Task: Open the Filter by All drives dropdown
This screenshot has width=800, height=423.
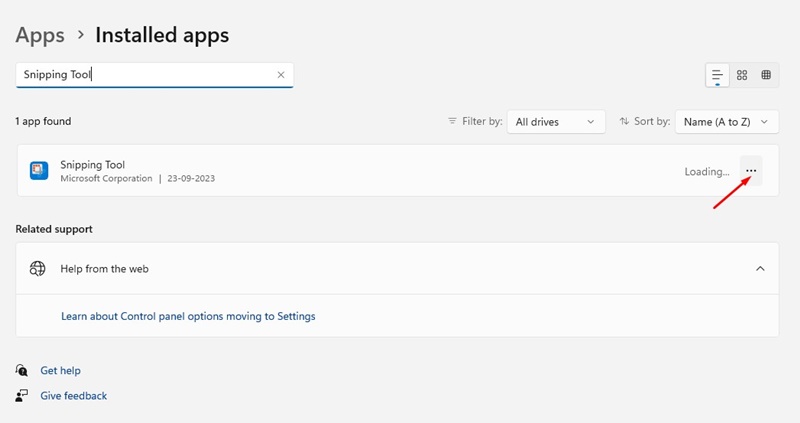Action: pyautogui.click(x=556, y=122)
